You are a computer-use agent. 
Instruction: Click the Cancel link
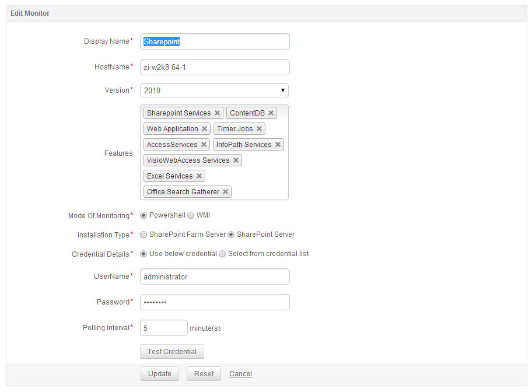coord(240,374)
